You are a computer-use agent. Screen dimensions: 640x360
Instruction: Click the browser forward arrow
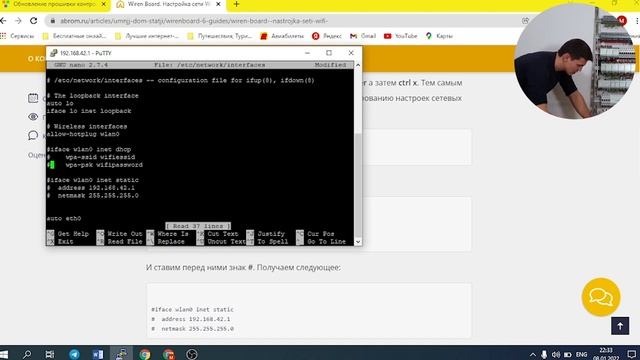[18, 21]
